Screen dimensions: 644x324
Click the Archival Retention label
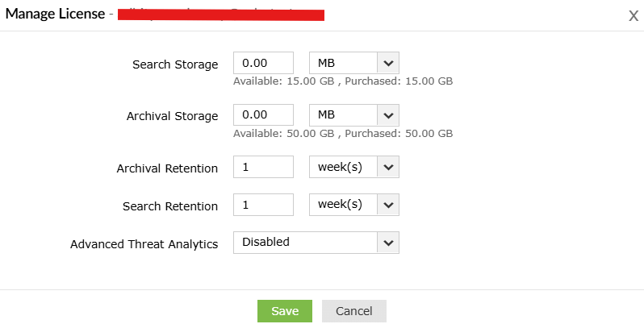coord(167,168)
